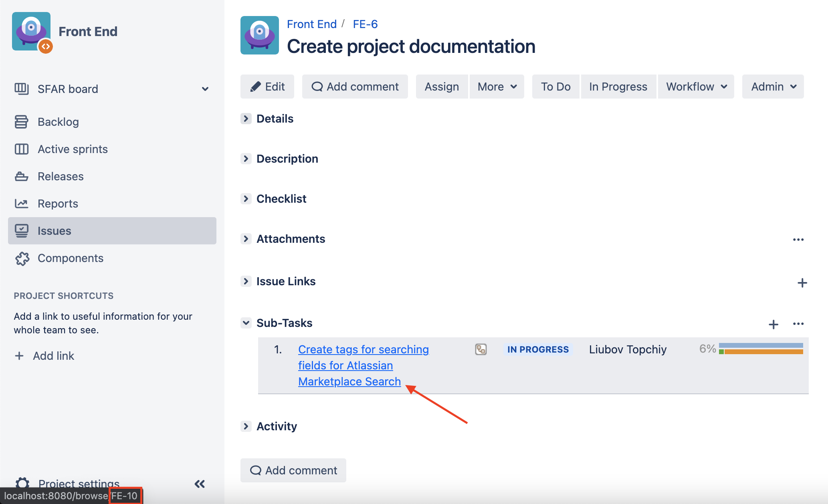Collapse the Sub-Tasks section
Screen dimensions: 828x504
click(246, 323)
